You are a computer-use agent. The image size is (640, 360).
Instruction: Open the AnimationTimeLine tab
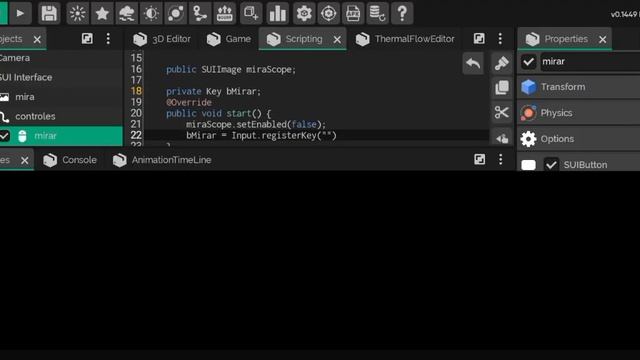coord(162,160)
